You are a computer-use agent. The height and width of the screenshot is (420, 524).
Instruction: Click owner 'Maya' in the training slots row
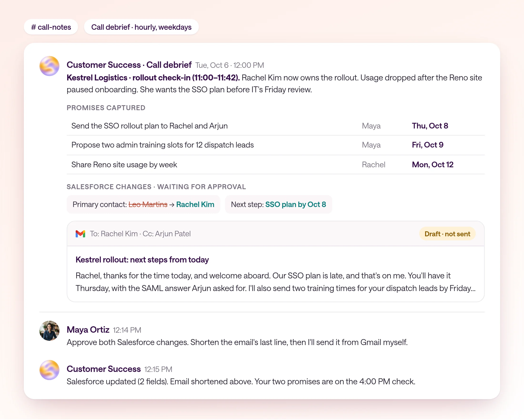click(371, 145)
